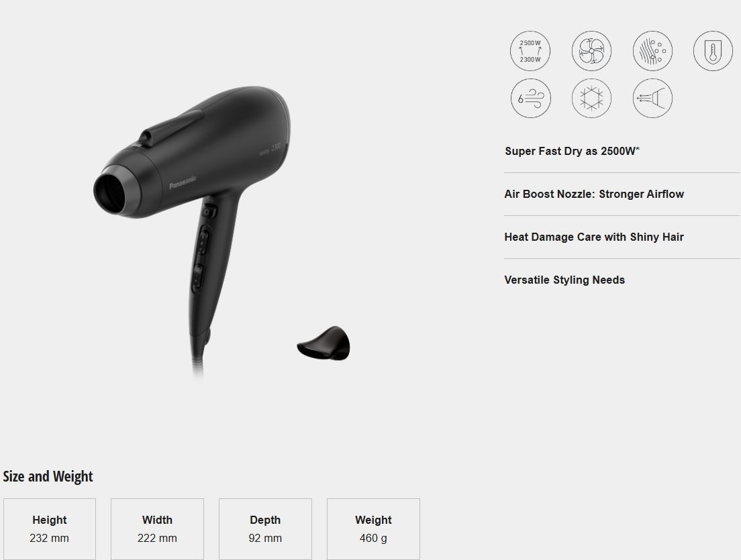Click the hair dryer product image
Image resolution: width=741 pixels, height=560 pixels.
pyautogui.click(x=192, y=231)
